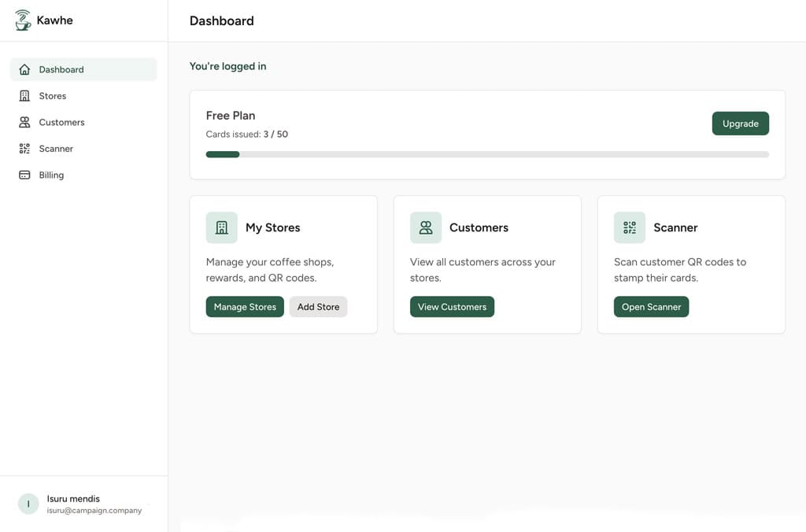Click the people icon beside Customers in sidebar
Viewport: 806px width, 532px height.
click(x=24, y=122)
